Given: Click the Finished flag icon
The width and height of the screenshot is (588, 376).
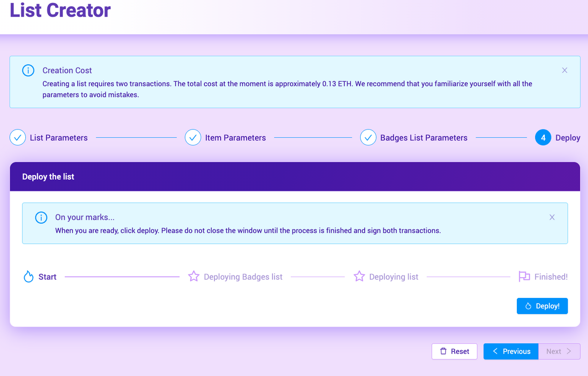Looking at the screenshot, I should point(524,276).
